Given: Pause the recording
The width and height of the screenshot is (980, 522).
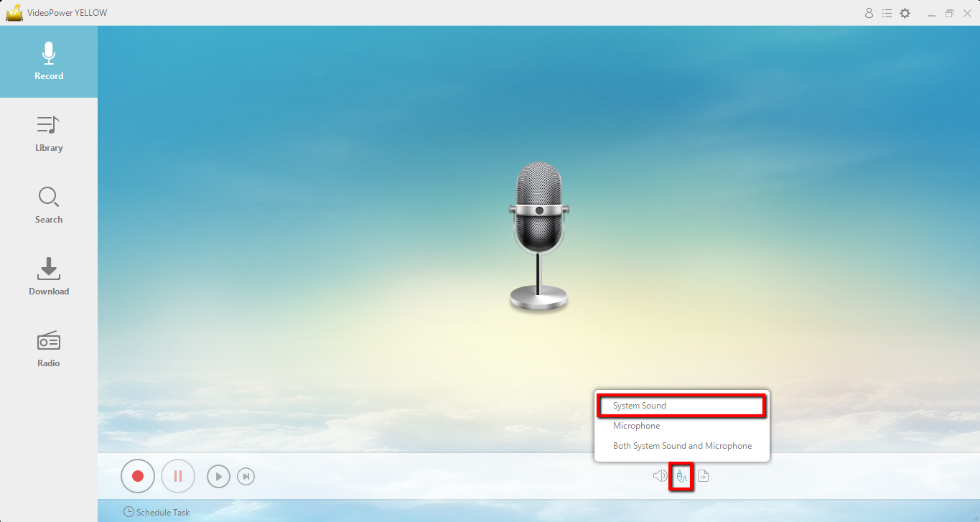Looking at the screenshot, I should (177, 475).
